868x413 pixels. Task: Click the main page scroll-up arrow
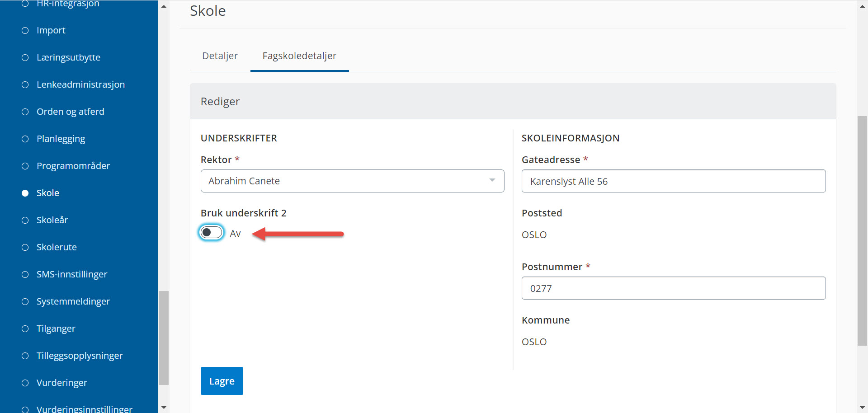pyautogui.click(x=862, y=6)
